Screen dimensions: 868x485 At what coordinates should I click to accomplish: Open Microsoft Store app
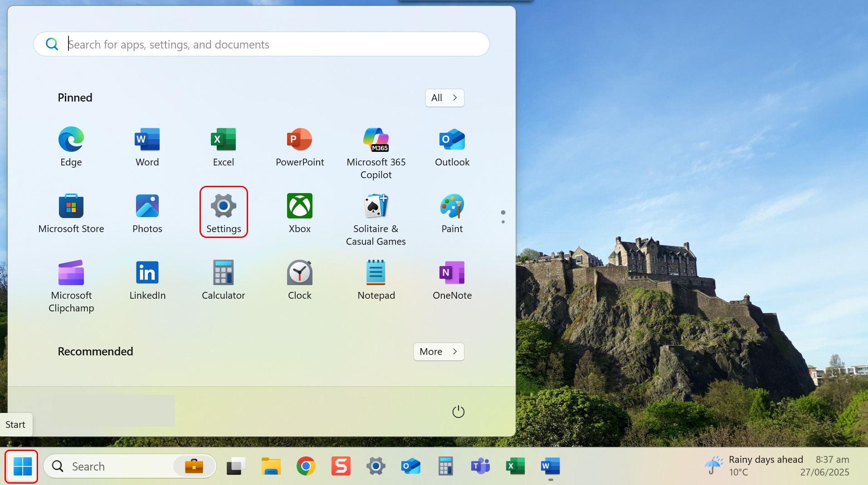pyautogui.click(x=71, y=214)
